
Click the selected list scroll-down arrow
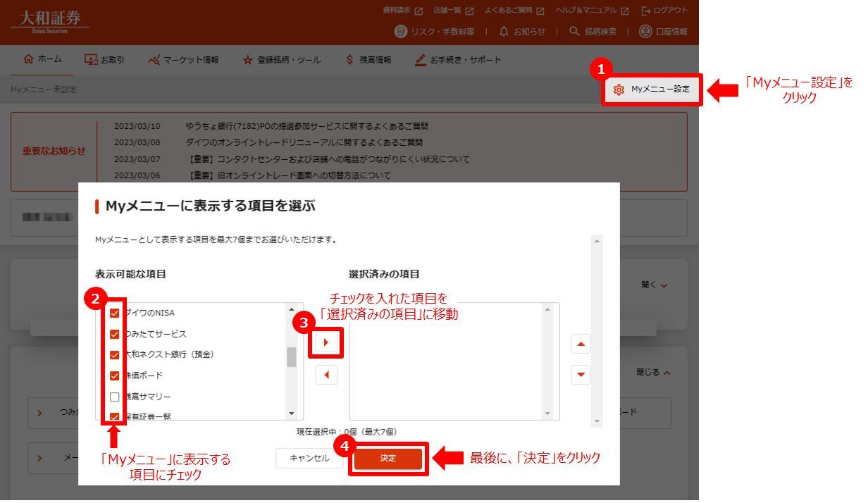point(548,414)
